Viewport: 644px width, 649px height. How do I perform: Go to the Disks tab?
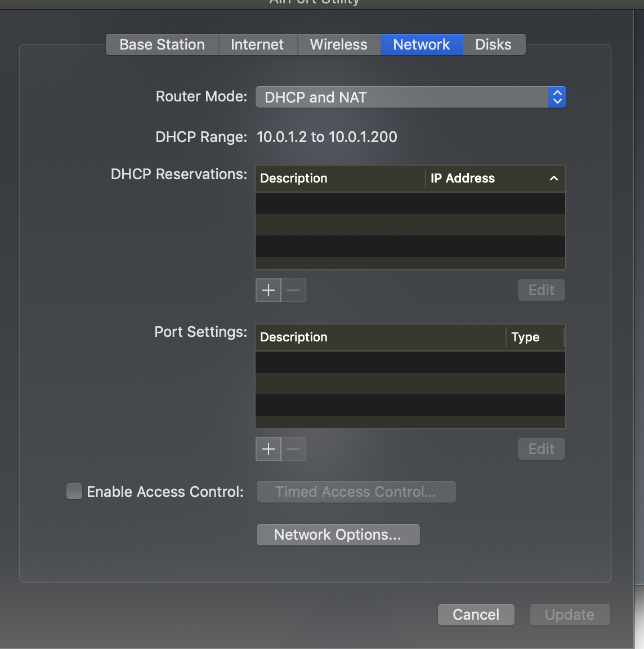click(x=494, y=45)
